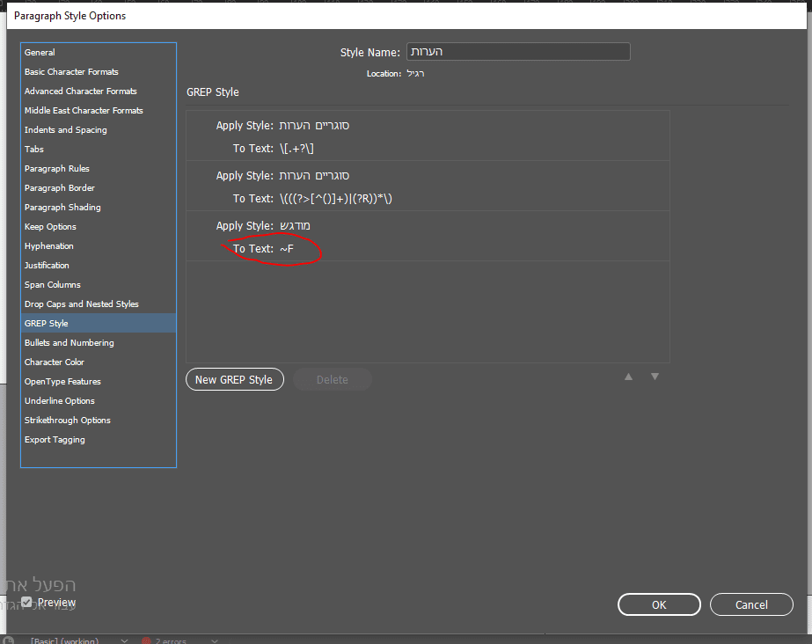This screenshot has width=812, height=644.
Task: Select Justification category
Action: coord(99,265)
